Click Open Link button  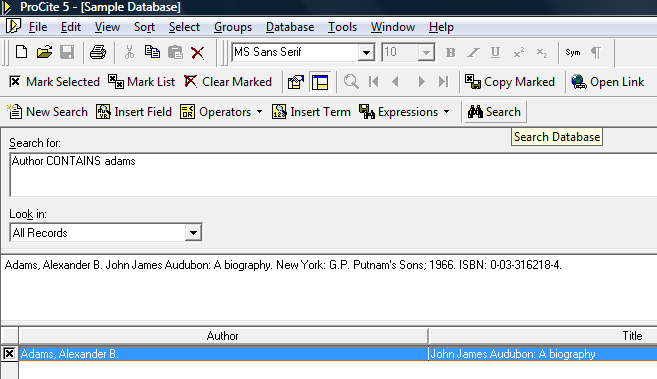[x=608, y=82]
